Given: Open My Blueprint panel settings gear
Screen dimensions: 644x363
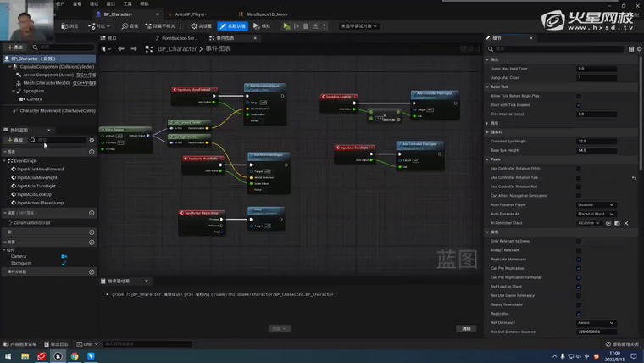Looking at the screenshot, I should [x=92, y=140].
